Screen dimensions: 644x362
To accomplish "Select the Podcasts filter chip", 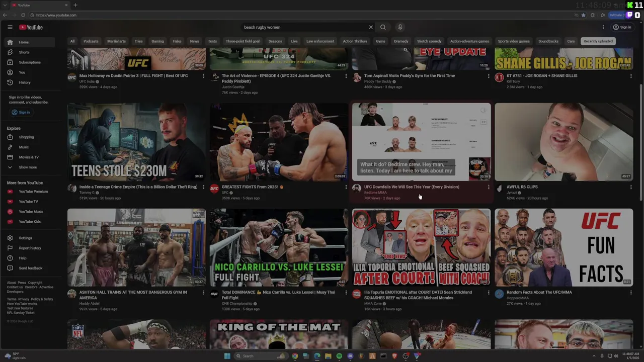I will coord(91,41).
